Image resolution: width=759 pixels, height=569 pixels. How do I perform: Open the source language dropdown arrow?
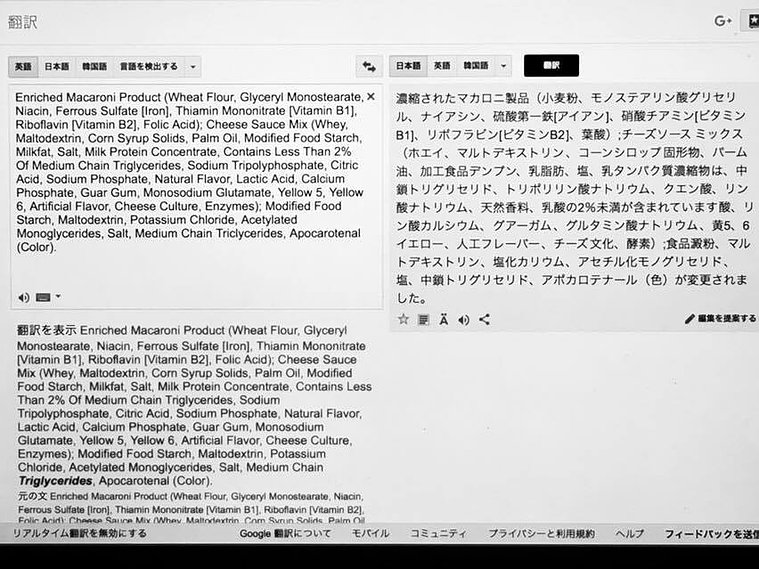pos(193,67)
